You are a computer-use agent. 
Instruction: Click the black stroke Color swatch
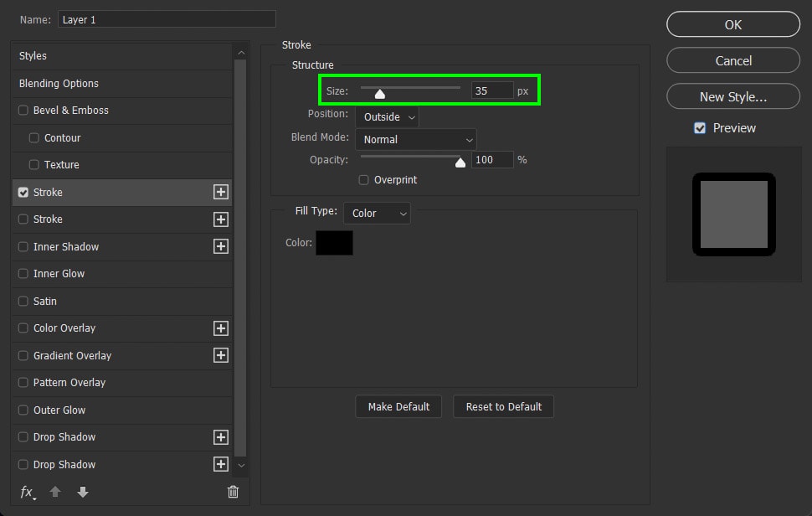click(334, 243)
